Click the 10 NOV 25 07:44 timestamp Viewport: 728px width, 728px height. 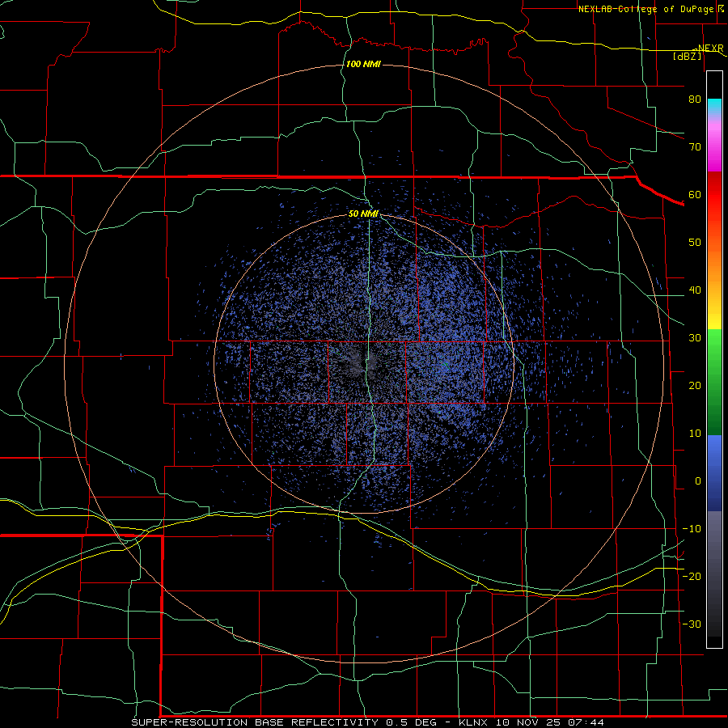click(550, 722)
